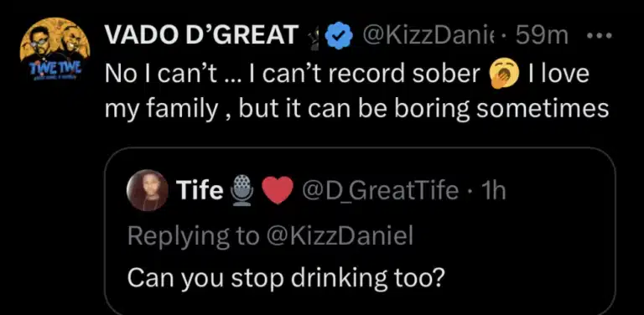Click the microphone emoji next to Tife
The height and width of the screenshot is (315, 644).
click(x=242, y=190)
